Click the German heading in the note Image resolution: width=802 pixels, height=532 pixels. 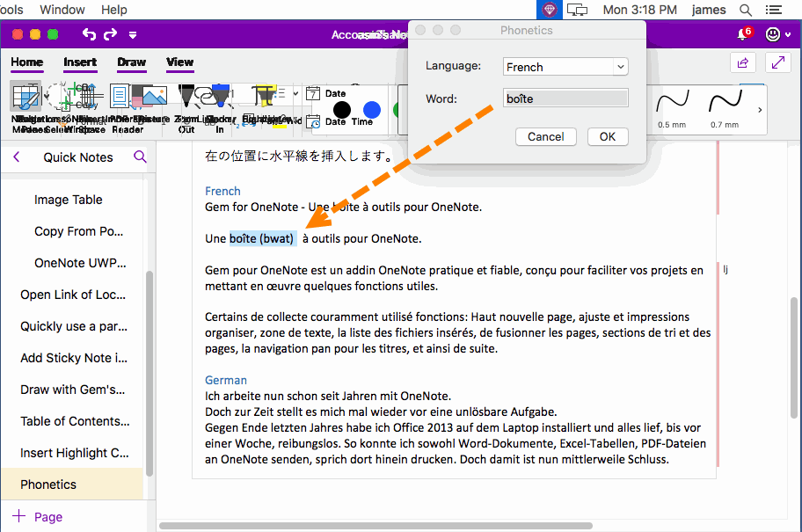click(225, 380)
